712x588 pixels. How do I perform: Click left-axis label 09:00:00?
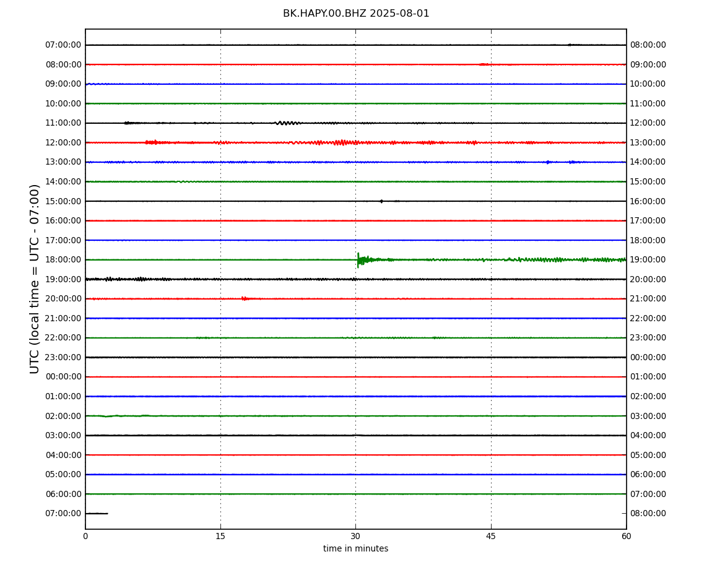(x=63, y=84)
